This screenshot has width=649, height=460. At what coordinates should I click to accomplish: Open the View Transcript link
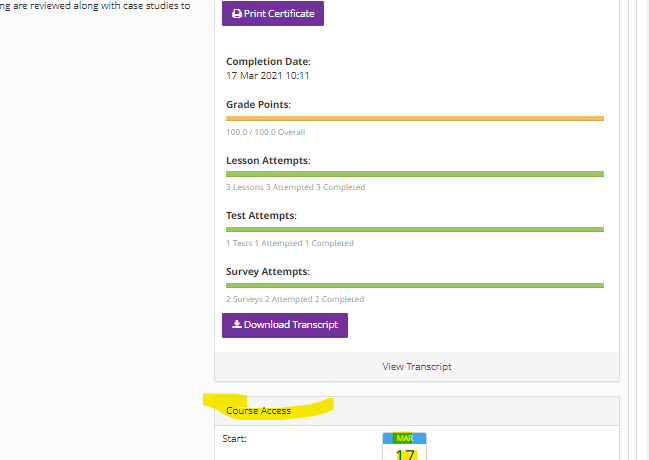click(x=417, y=367)
